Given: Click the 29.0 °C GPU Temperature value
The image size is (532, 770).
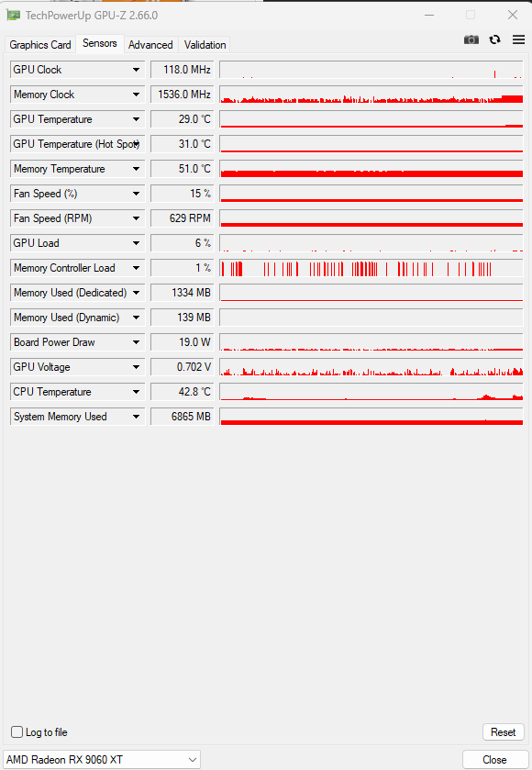Looking at the screenshot, I should click(x=183, y=119).
